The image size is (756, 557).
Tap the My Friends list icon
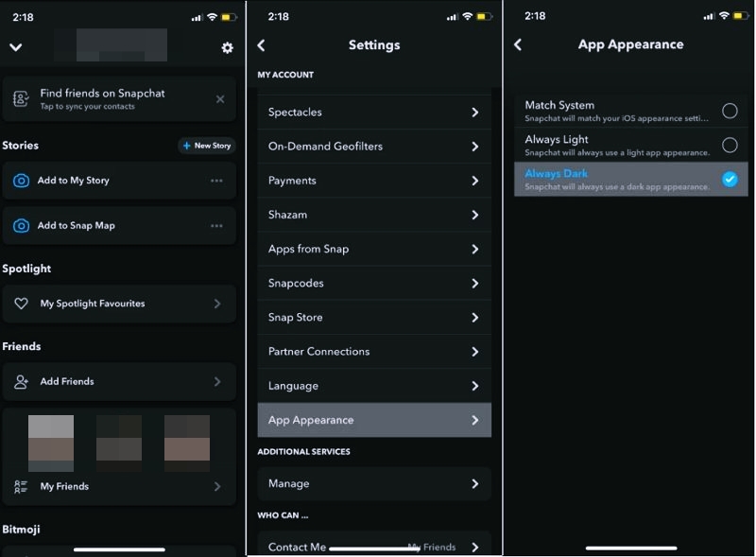coord(21,486)
